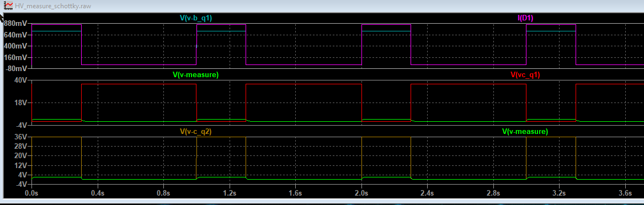The width and height of the screenshot is (644, 205).
Task: Click the 880mV axis value
Action: (16, 24)
